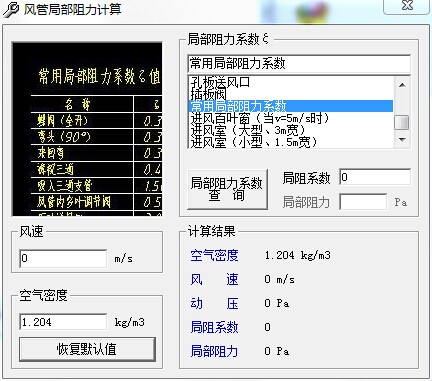This screenshot has height=381, width=432.
Task: Click the 常用局部阻力系数 text box above the list
Action: [x=299, y=64]
